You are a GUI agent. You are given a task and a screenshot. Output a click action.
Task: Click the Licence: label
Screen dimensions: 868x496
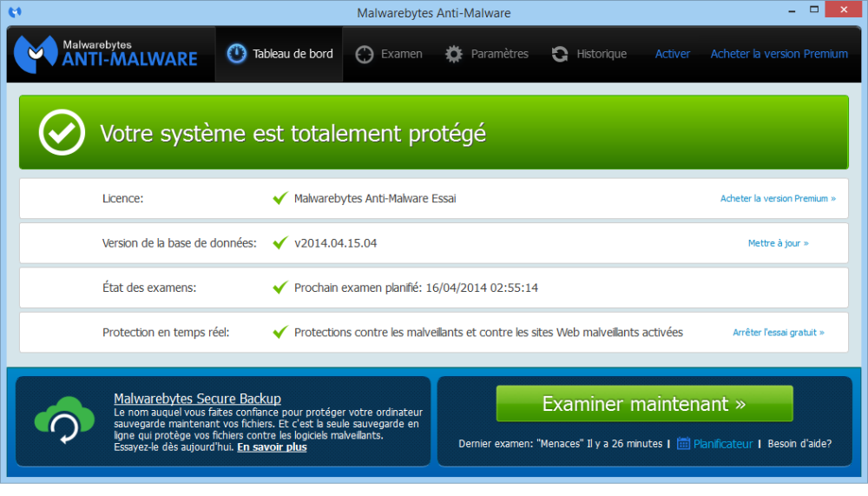pos(123,198)
